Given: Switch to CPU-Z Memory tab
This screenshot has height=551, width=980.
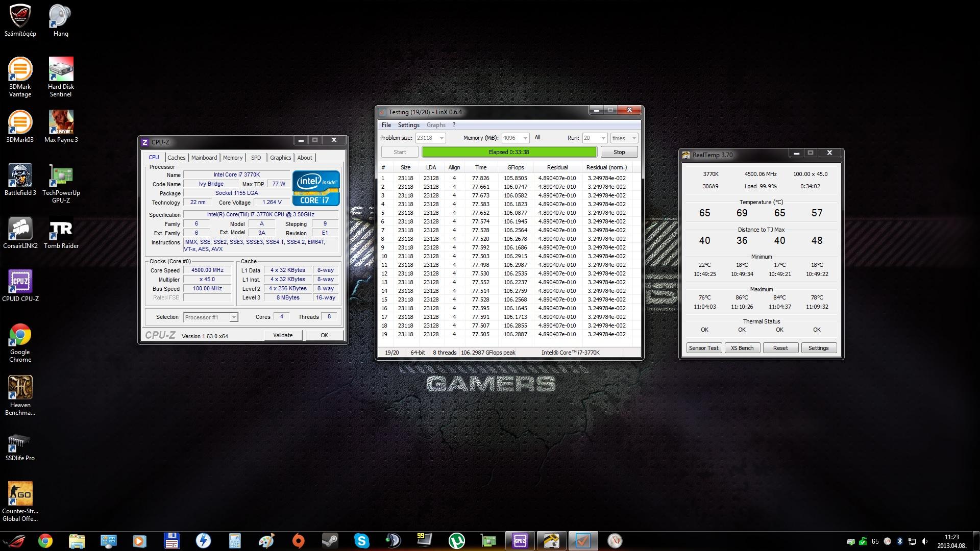Looking at the screenshot, I should click(233, 158).
